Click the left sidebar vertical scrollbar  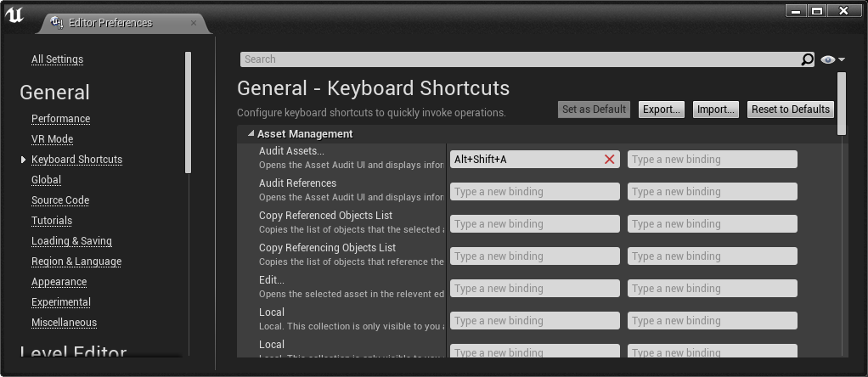tap(188, 110)
